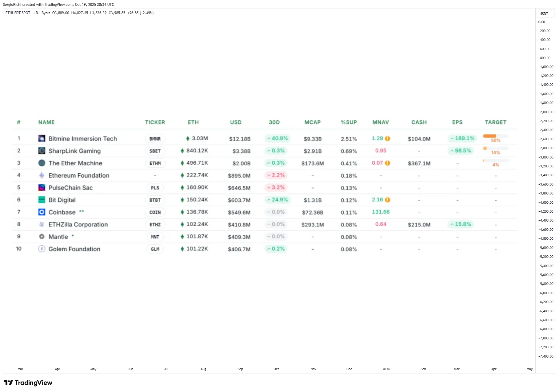Click the orange warning icon beside MNAV 1.29
The width and height of the screenshot is (559, 392).
[388, 138]
